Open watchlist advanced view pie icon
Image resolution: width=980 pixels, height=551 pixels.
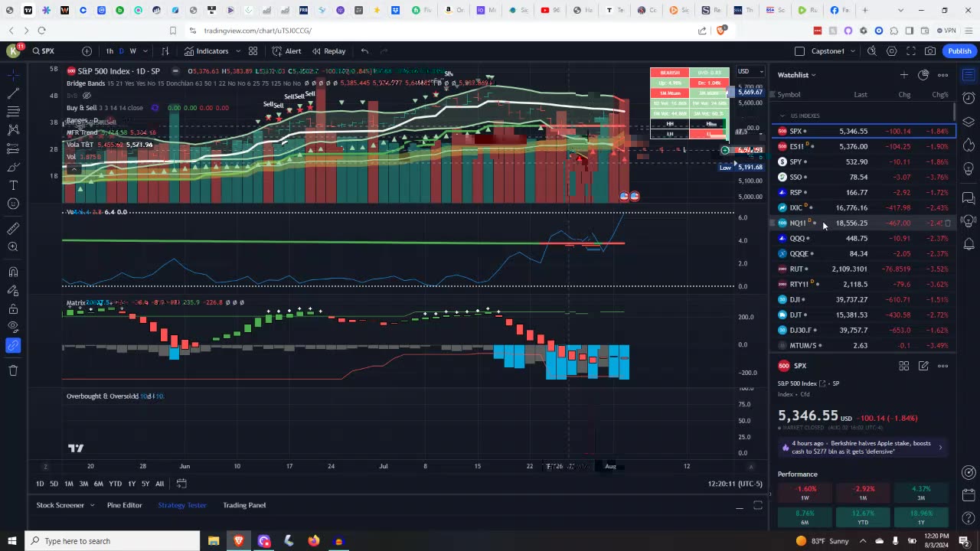coord(923,75)
